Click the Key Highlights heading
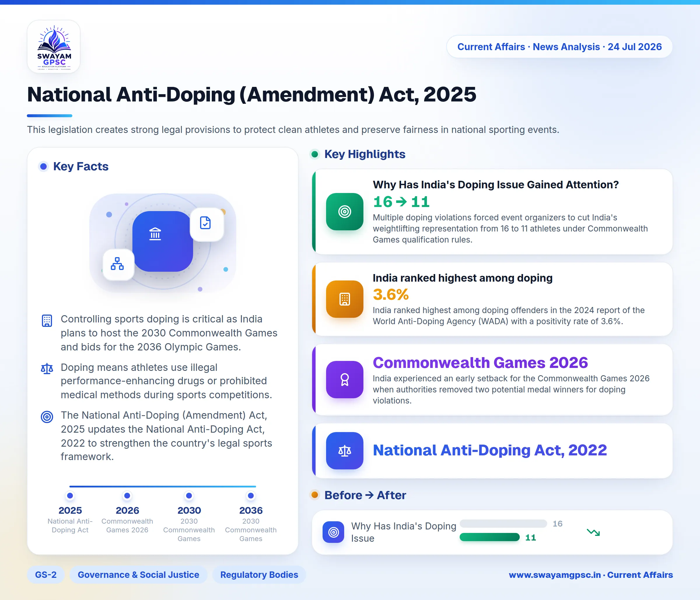700x600 pixels. pyautogui.click(x=365, y=154)
